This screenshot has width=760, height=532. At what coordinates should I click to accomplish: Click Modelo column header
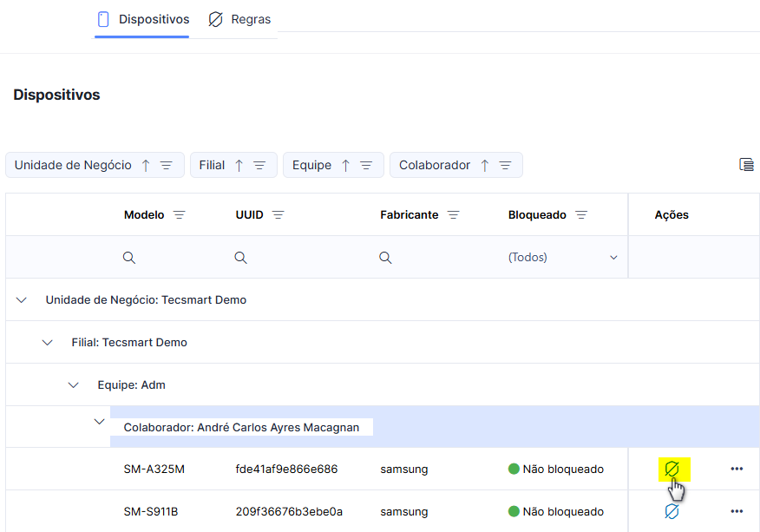pos(144,215)
